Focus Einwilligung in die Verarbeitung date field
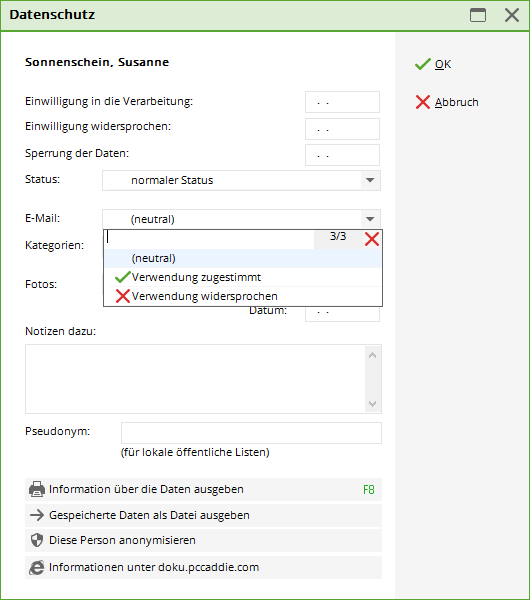This screenshot has width=530, height=600. tap(342, 102)
